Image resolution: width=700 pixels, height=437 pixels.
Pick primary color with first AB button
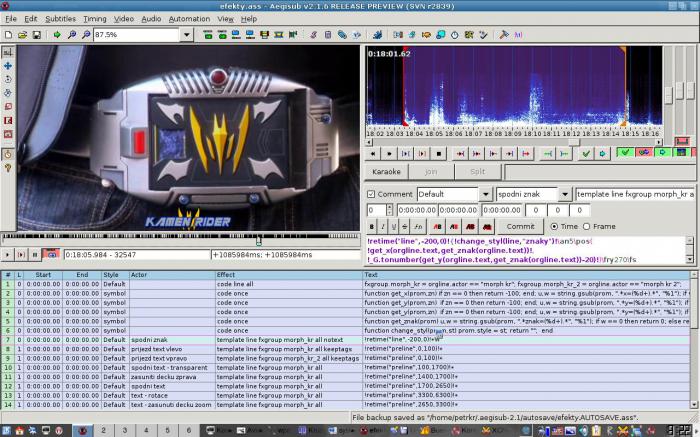click(x=438, y=227)
